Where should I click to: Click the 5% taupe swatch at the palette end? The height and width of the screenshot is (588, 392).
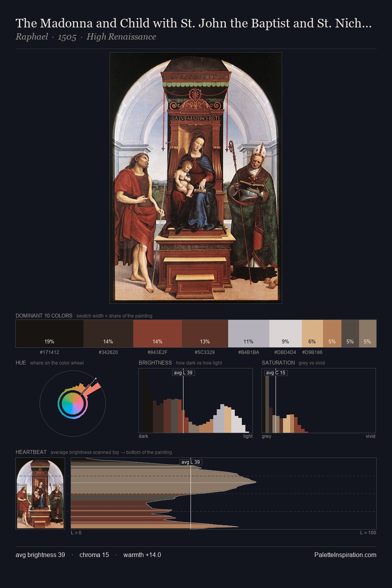coord(368,334)
